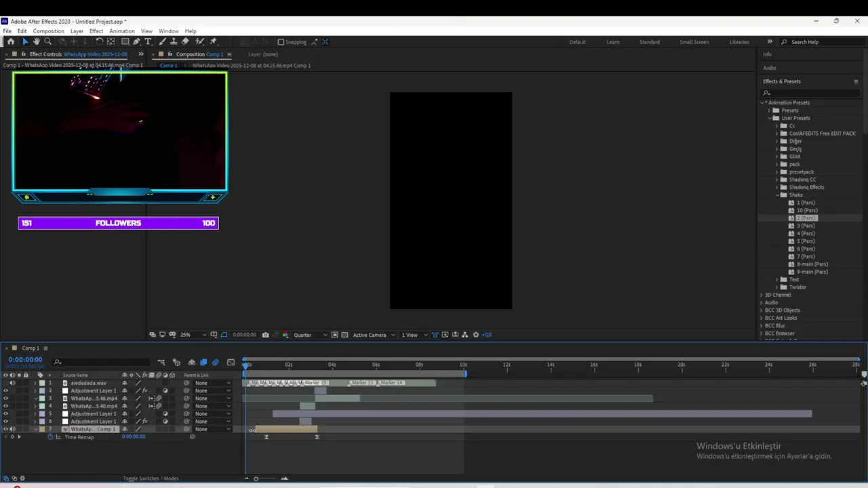Toggle transparency grid icon in viewer
Image resolution: width=868 pixels, height=488 pixels.
click(344, 335)
